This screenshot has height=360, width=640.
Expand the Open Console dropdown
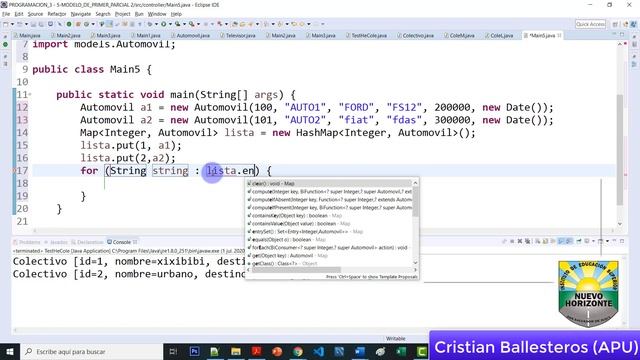click(x=607, y=242)
